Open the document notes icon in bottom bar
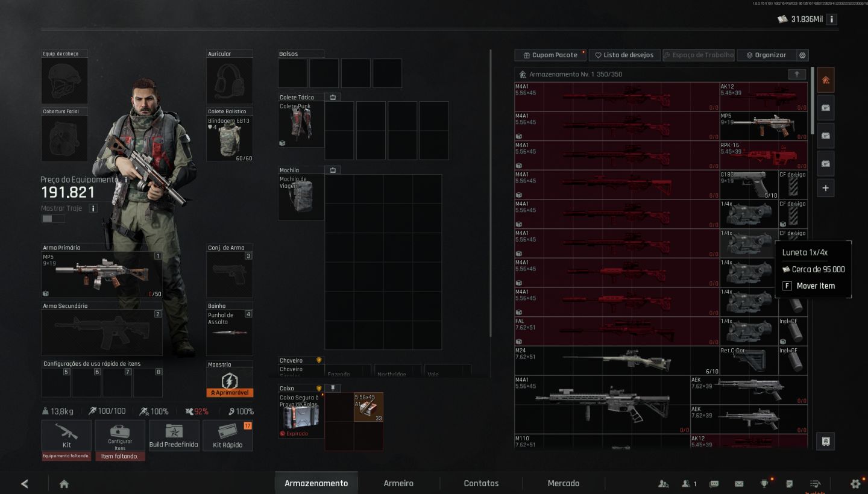Image resolution: width=868 pixels, height=494 pixels. 790,483
